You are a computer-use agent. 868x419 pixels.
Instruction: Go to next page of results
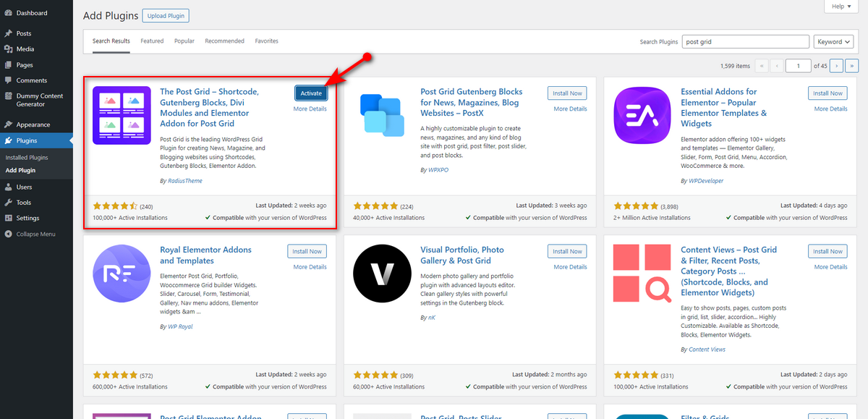[x=836, y=66]
